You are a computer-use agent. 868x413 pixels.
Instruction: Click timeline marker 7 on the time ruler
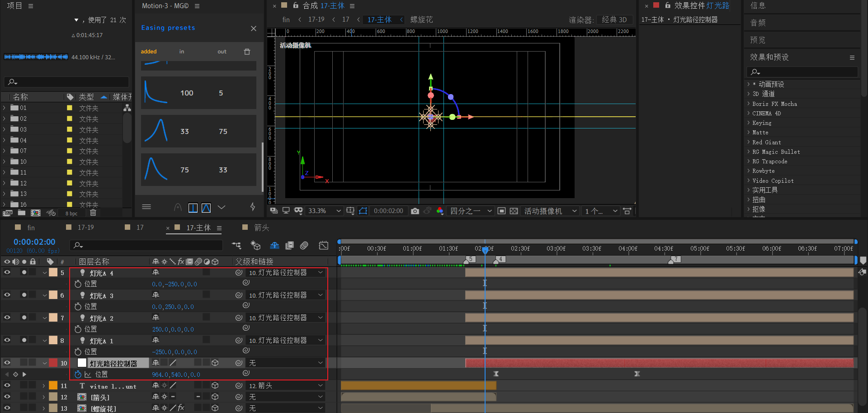click(675, 260)
